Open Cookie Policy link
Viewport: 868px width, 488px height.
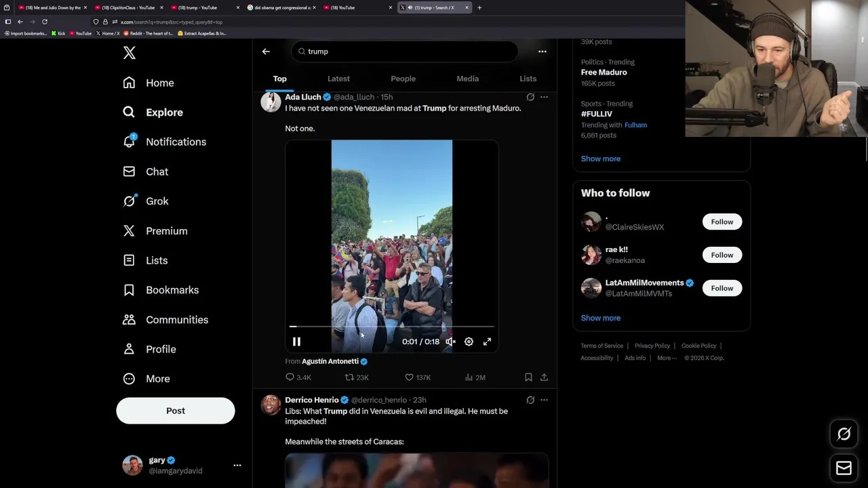(698, 346)
